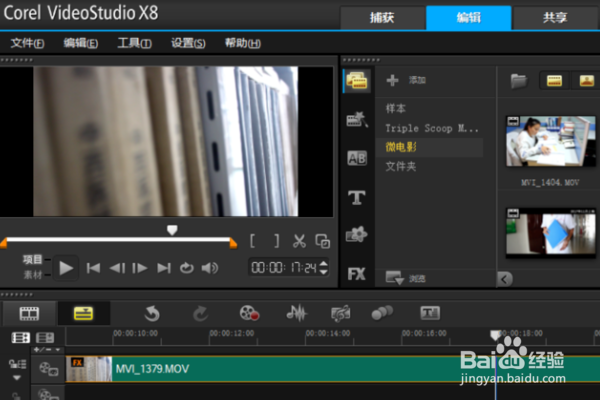This screenshot has height=400, width=600.
Task: Open the Track Manager icon
Action: [x=45, y=338]
